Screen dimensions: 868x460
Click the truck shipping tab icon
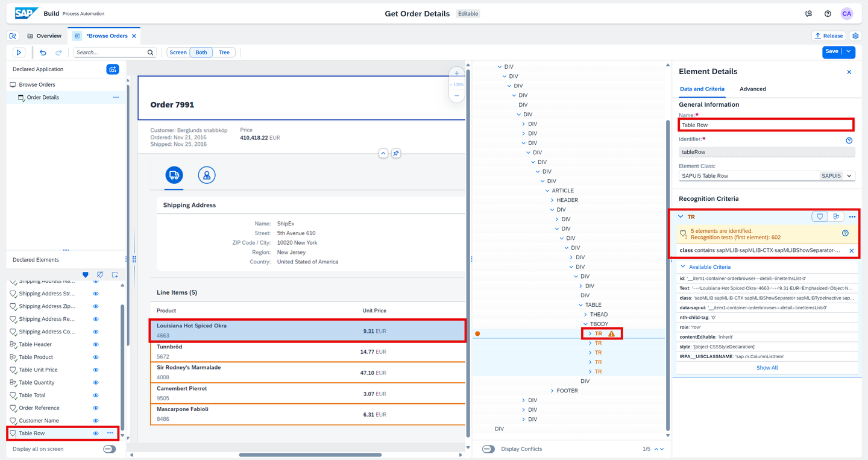click(174, 175)
